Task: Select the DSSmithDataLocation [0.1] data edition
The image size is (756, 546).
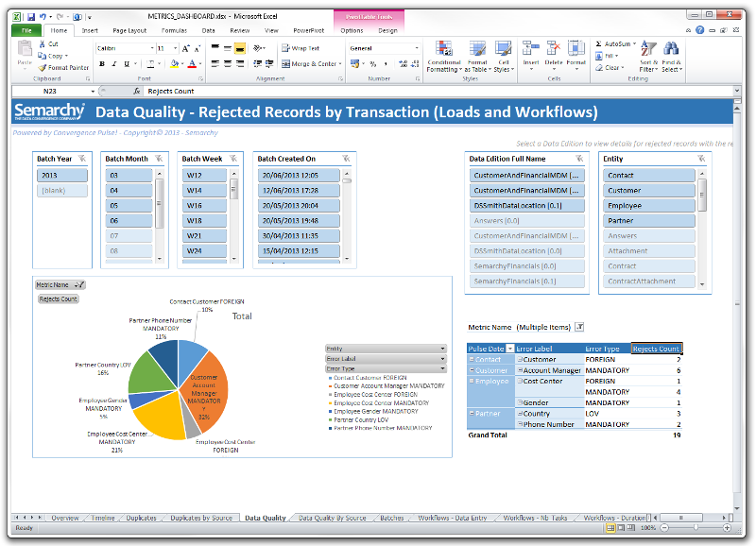Action: click(x=527, y=206)
